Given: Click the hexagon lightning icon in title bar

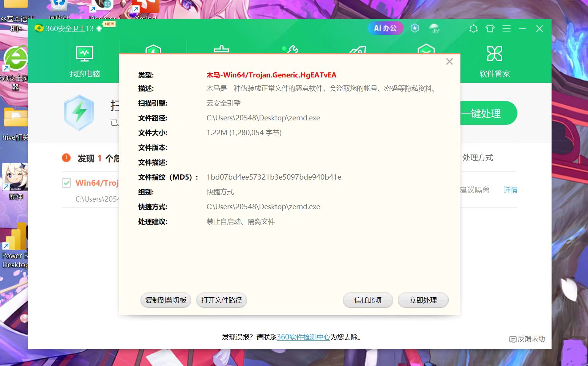Looking at the screenshot, I should pyautogui.click(x=415, y=28).
